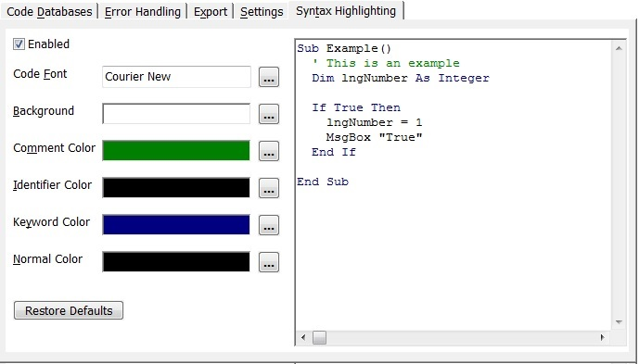Click the 'Sub Example()' line in preview
Screen dimensions: 639x364
[x=344, y=48]
